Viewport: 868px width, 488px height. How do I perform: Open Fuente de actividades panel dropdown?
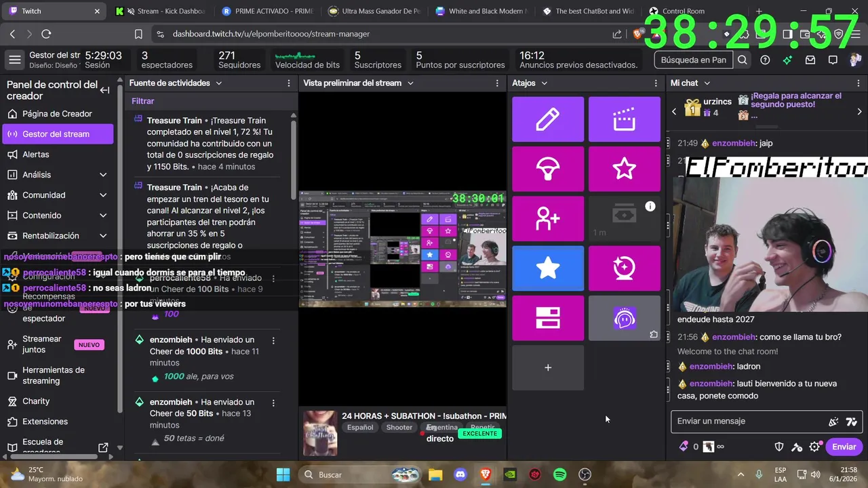(218, 83)
